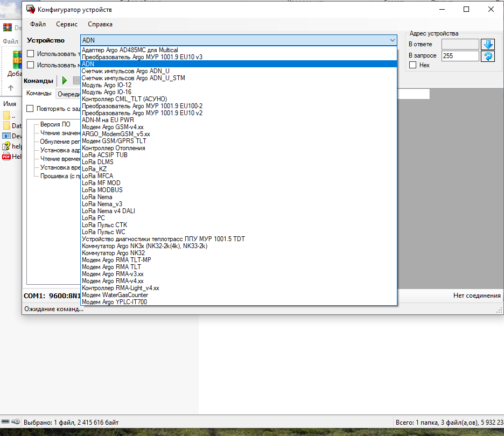The image size is (504, 436).
Task: Click the drive icon in bottom status bar
Action: click(11, 421)
